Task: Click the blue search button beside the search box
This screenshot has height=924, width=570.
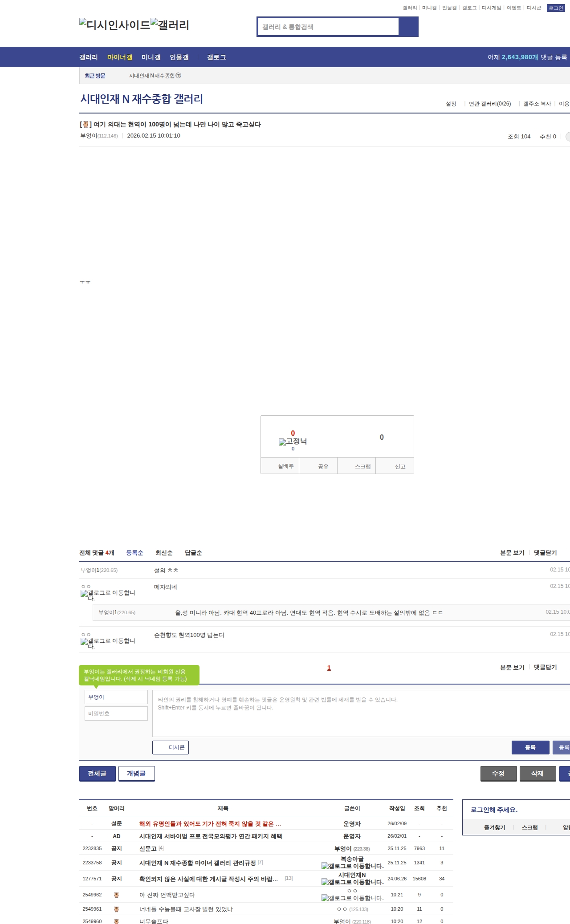Action: coord(408,27)
